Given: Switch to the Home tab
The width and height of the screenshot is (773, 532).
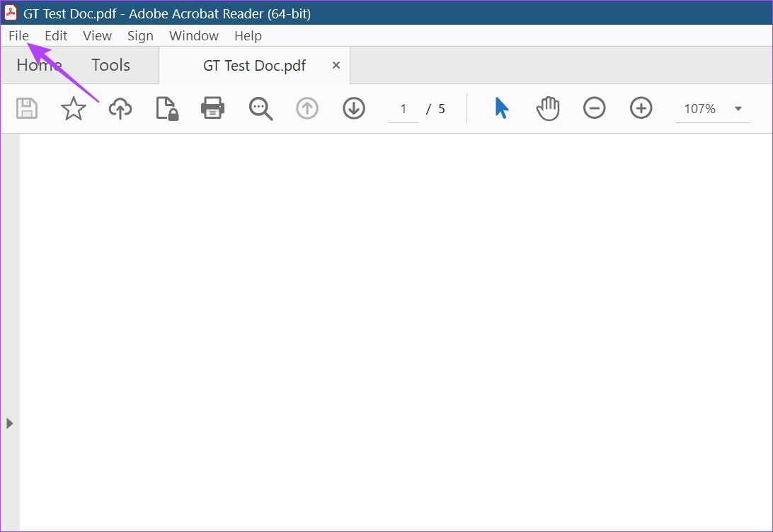Looking at the screenshot, I should 40,65.
